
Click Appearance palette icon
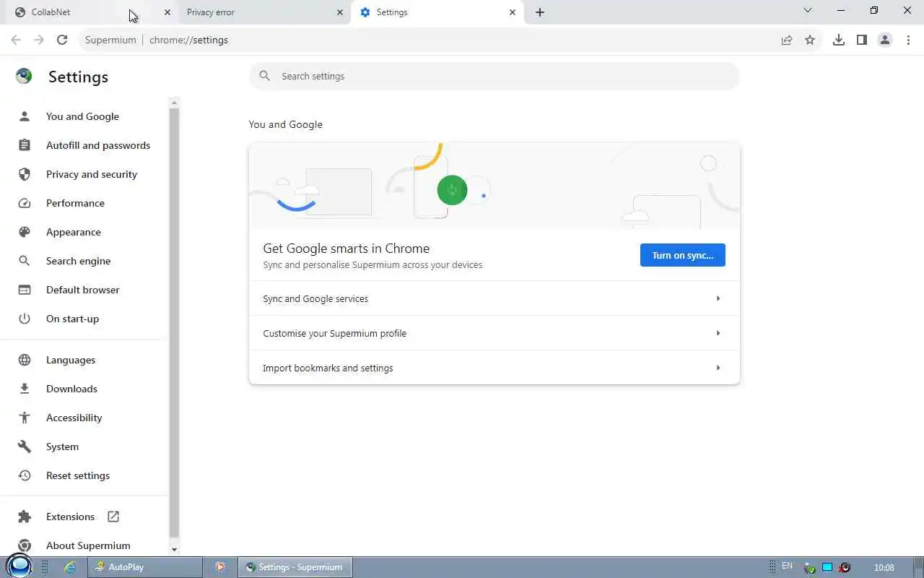coord(25,232)
